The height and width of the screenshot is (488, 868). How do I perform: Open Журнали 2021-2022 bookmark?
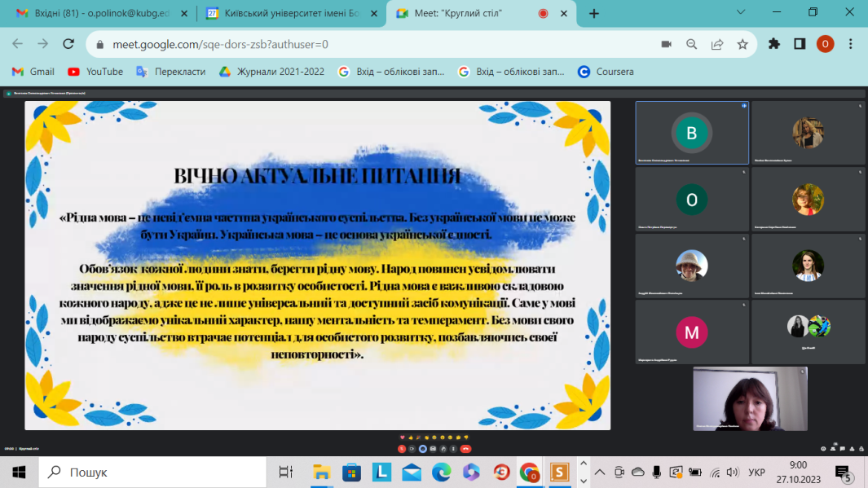(271, 72)
